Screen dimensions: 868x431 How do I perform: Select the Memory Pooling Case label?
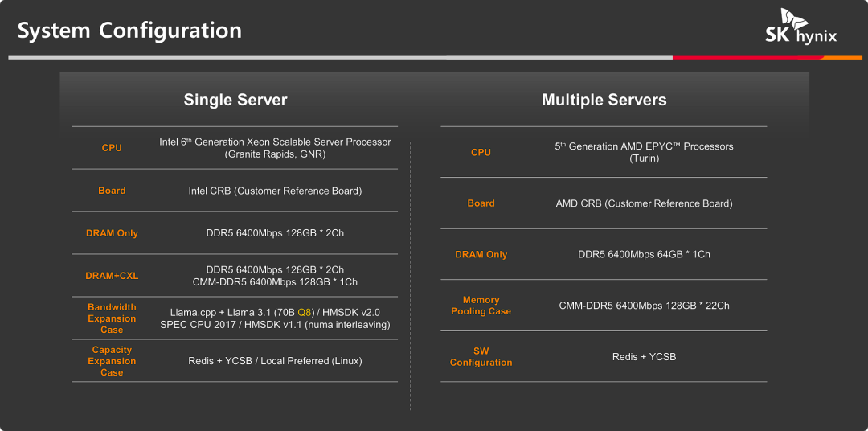(481, 306)
